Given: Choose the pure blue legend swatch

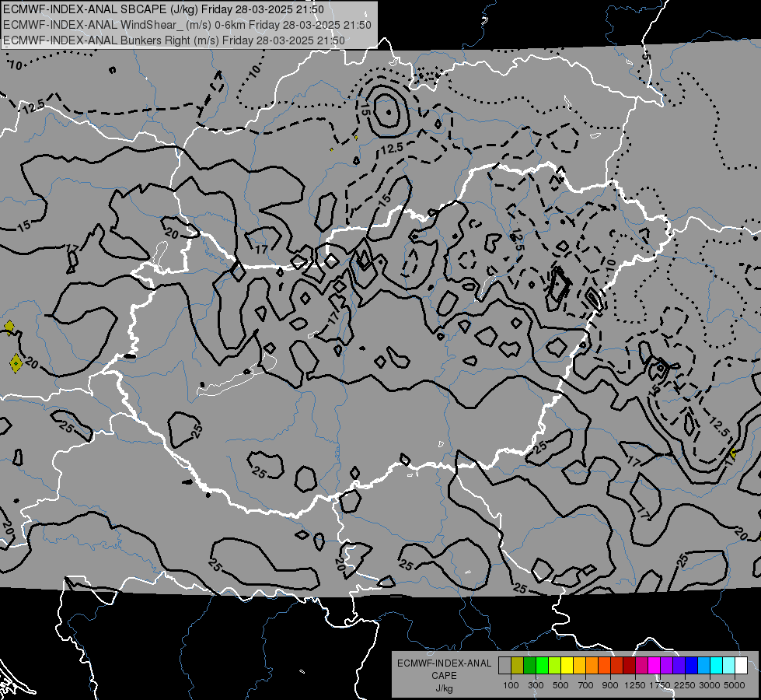Looking at the screenshot, I should click(692, 666).
